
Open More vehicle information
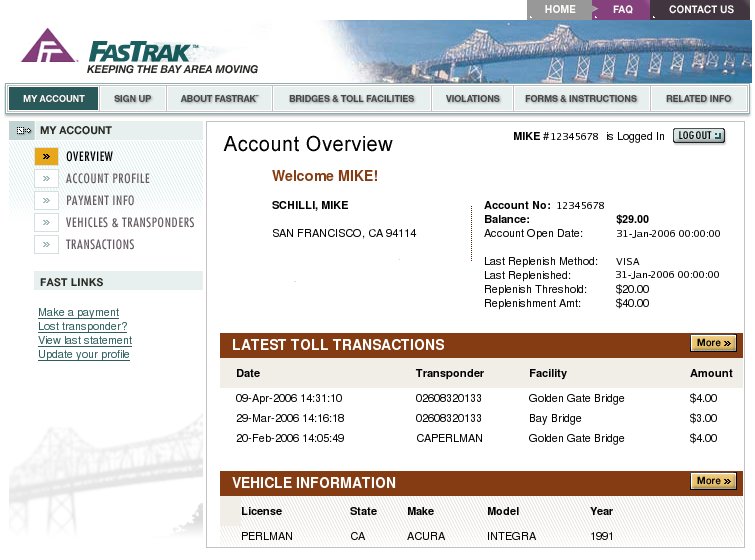click(x=713, y=481)
